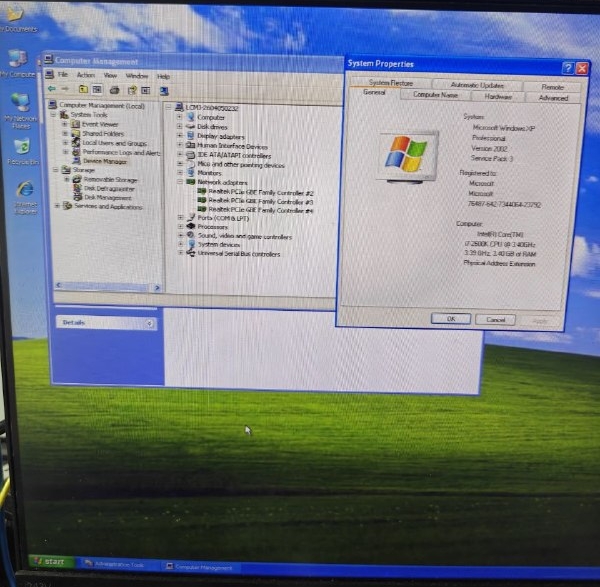Click the Start button

tap(51, 561)
